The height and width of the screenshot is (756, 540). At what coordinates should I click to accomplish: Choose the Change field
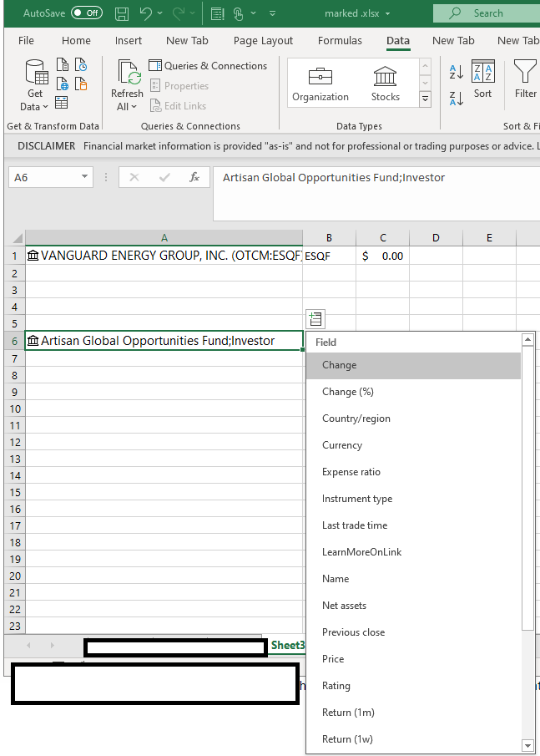413,365
